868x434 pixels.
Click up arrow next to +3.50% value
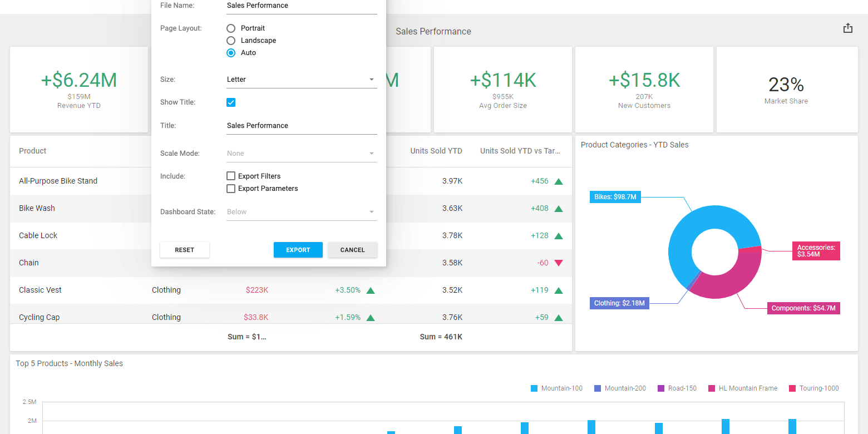pos(371,290)
